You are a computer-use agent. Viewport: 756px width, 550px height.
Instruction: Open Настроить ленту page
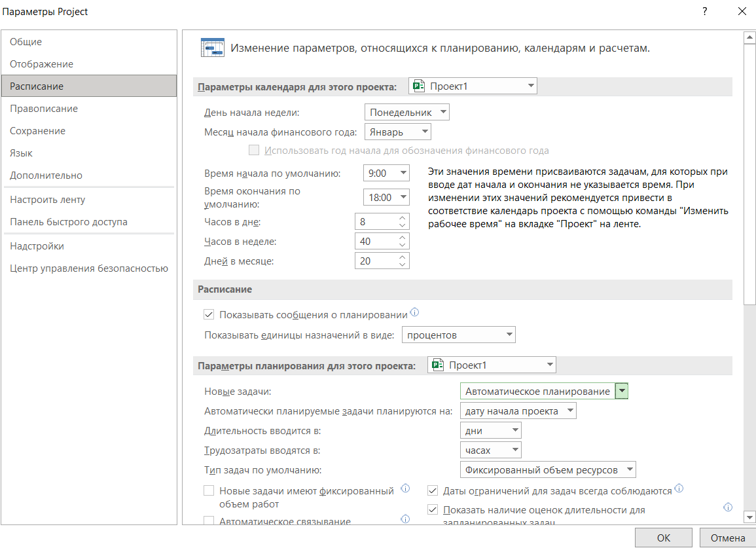[89, 199]
